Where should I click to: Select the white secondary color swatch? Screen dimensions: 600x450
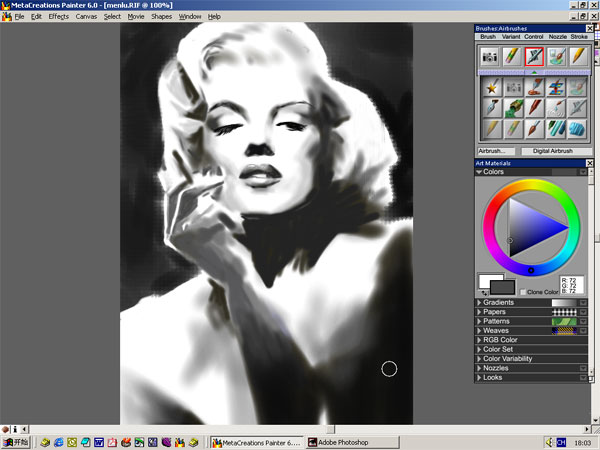click(486, 280)
